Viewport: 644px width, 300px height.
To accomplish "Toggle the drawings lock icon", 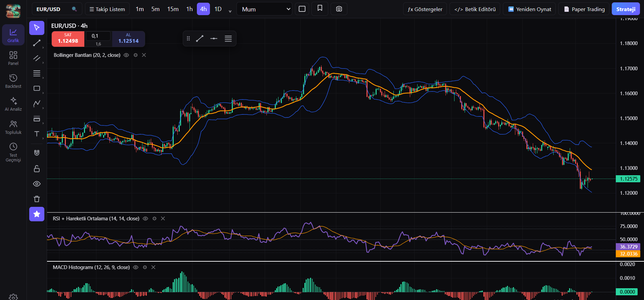I will coord(37,168).
